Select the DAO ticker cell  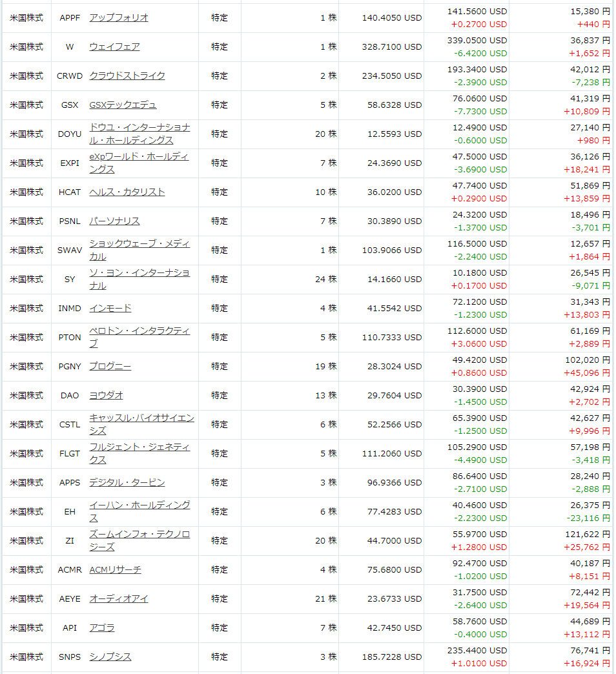pos(70,396)
